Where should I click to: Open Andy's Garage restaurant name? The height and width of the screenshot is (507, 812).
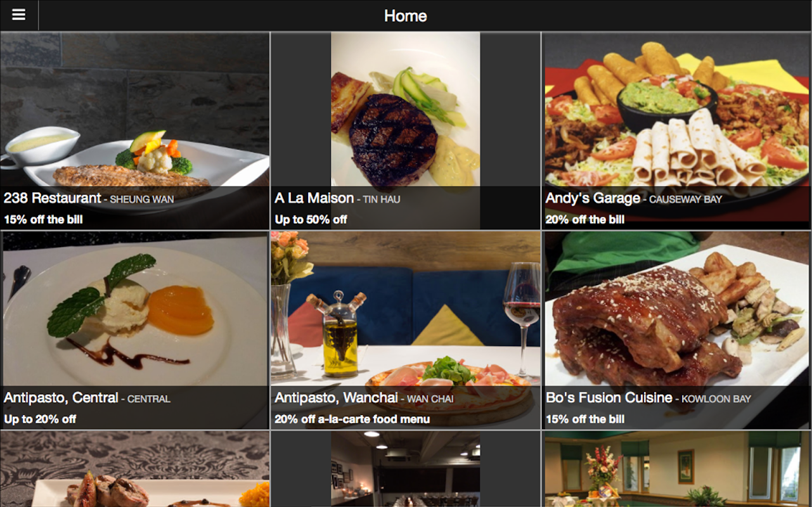coord(593,198)
